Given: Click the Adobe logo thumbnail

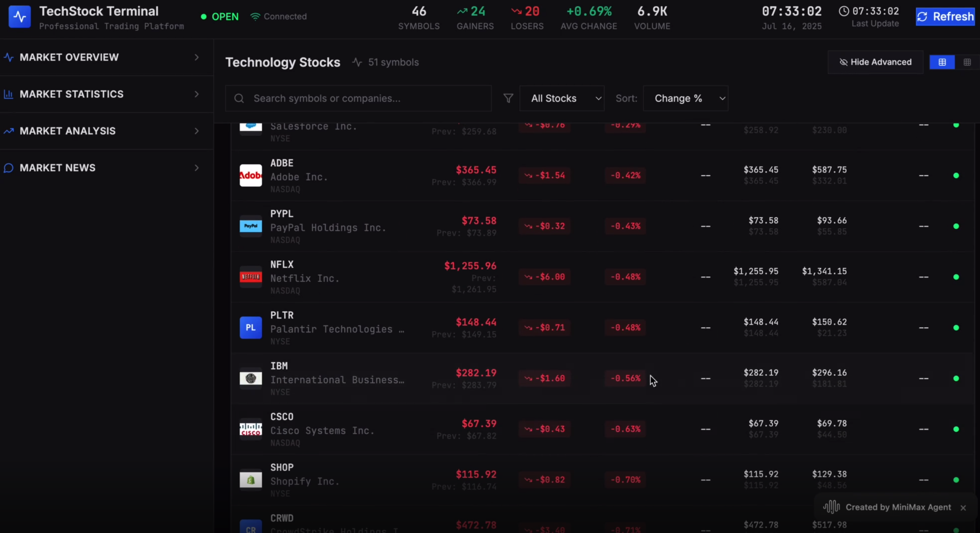Looking at the screenshot, I should (250, 175).
